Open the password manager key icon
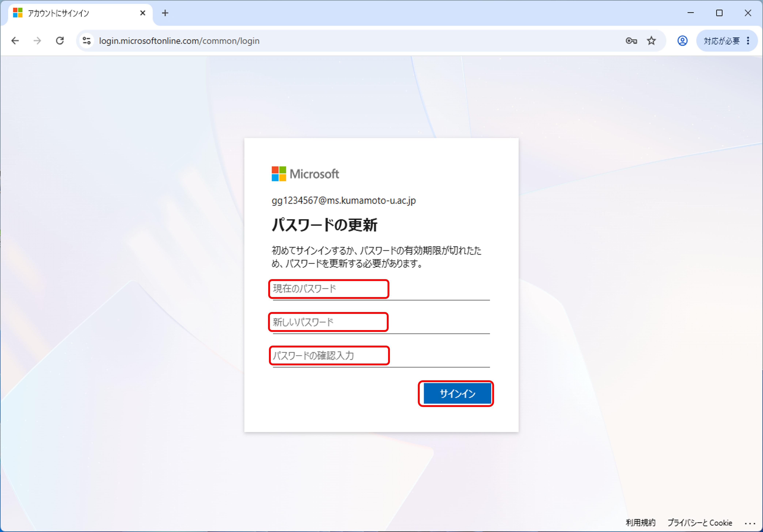The width and height of the screenshot is (763, 532). pos(631,41)
